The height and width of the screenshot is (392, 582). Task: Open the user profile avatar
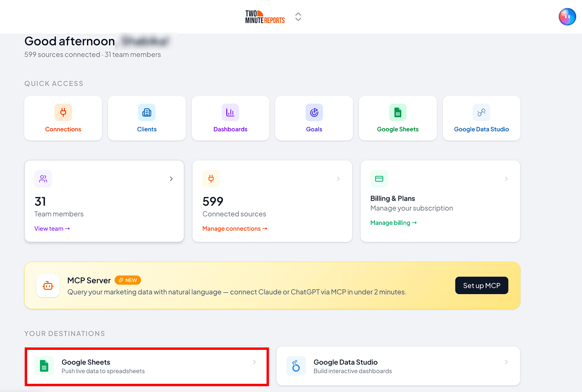click(x=567, y=17)
